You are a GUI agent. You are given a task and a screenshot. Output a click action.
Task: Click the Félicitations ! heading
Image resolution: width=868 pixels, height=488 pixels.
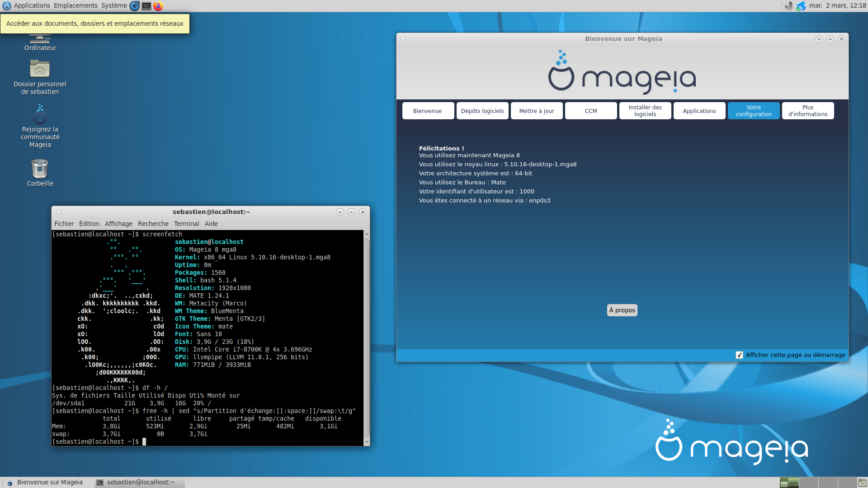[441, 148]
